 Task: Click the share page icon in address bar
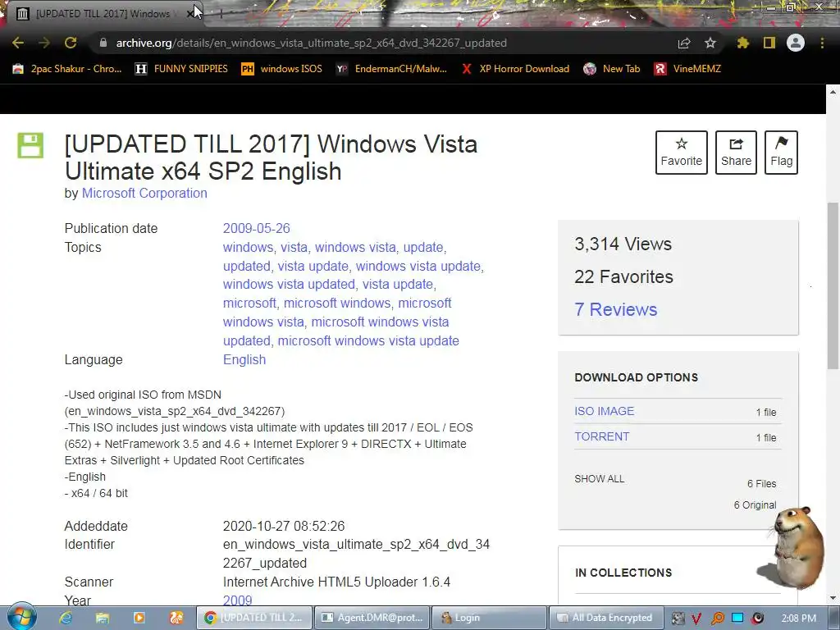pos(684,43)
